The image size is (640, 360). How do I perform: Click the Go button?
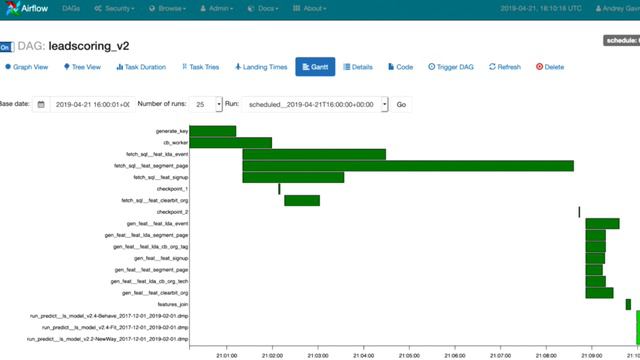[x=401, y=104]
